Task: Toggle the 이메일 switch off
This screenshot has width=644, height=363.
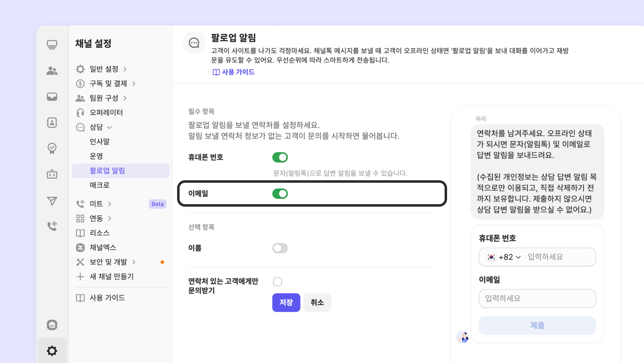Action: click(x=280, y=193)
